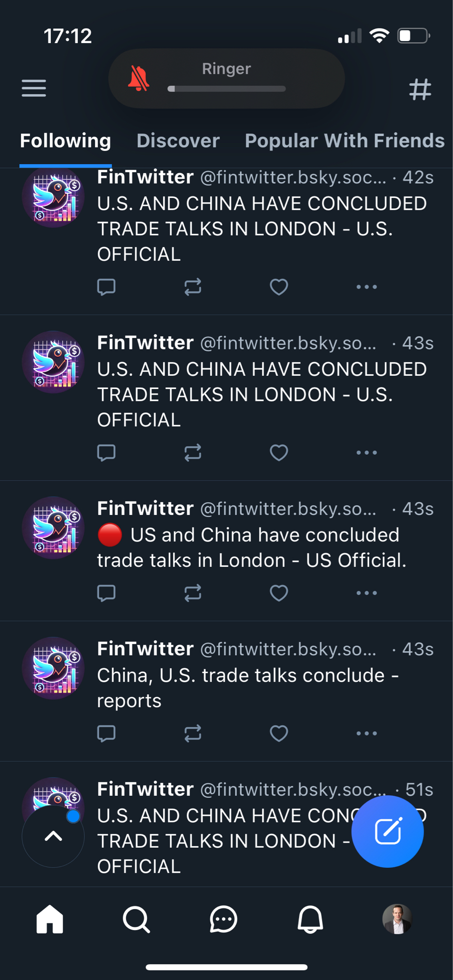Screen dimensions: 453x980
Task: Open more options on red-circle post
Action: point(367,593)
